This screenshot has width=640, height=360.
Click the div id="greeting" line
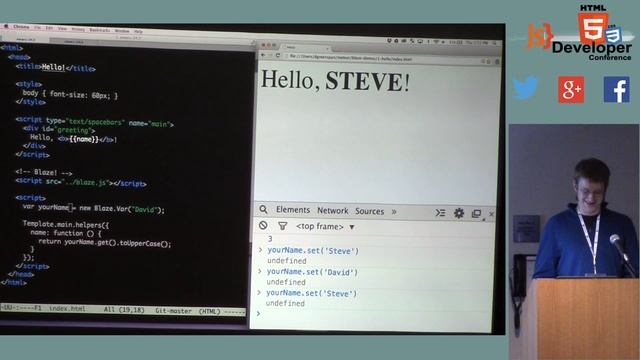[59, 130]
